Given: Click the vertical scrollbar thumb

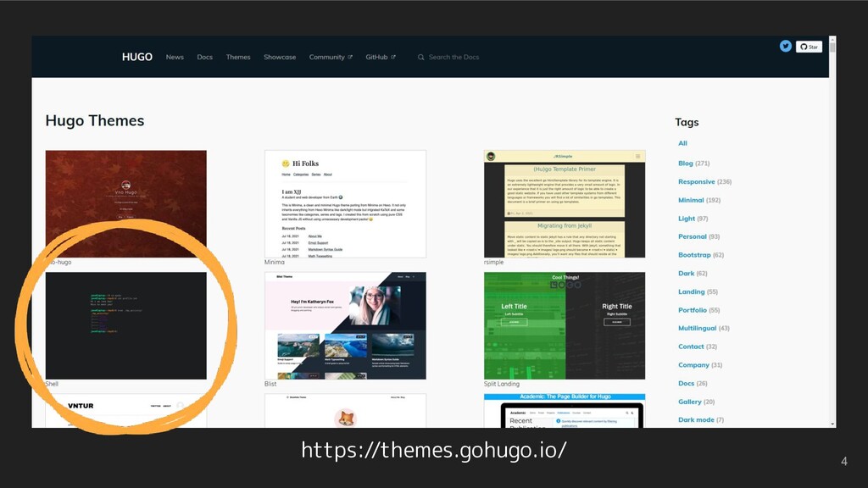Looking at the screenshot, I should point(832,46).
